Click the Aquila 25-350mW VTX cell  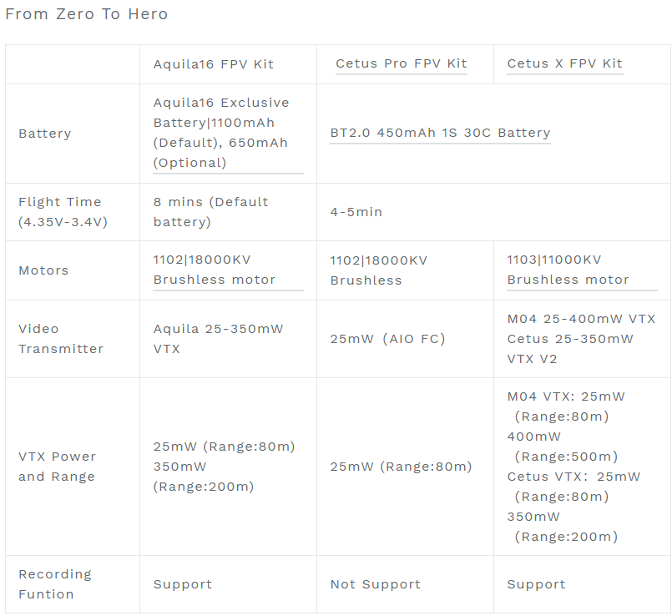pos(217,339)
